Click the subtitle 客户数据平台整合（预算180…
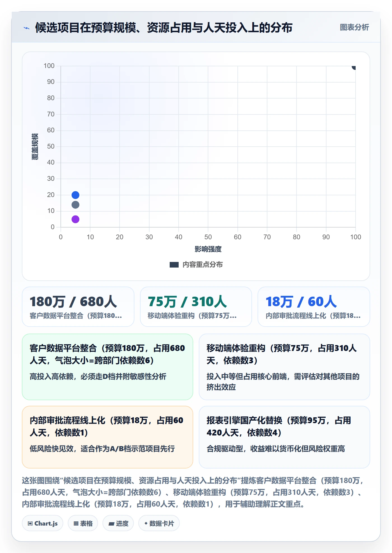 click(76, 316)
